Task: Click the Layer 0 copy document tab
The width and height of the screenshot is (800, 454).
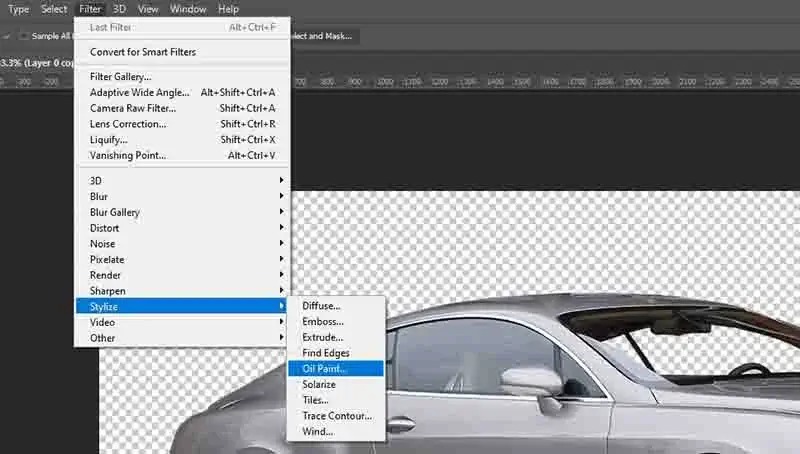Action: point(36,62)
